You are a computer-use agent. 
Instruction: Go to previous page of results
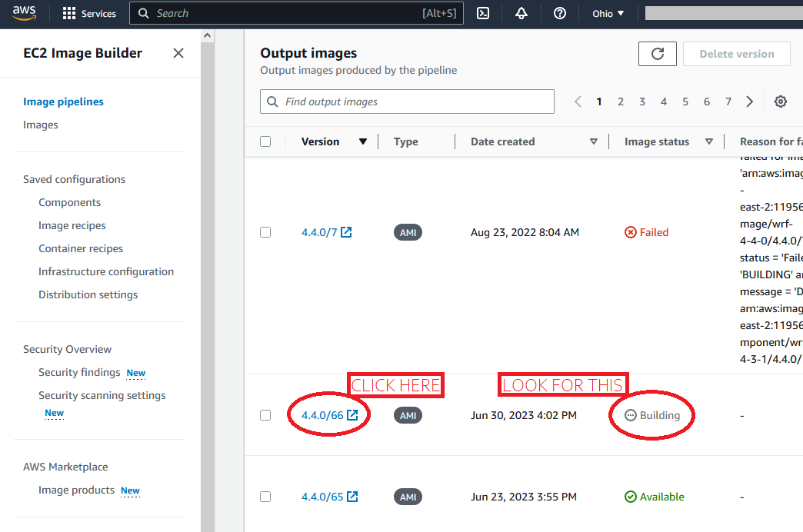click(x=578, y=101)
